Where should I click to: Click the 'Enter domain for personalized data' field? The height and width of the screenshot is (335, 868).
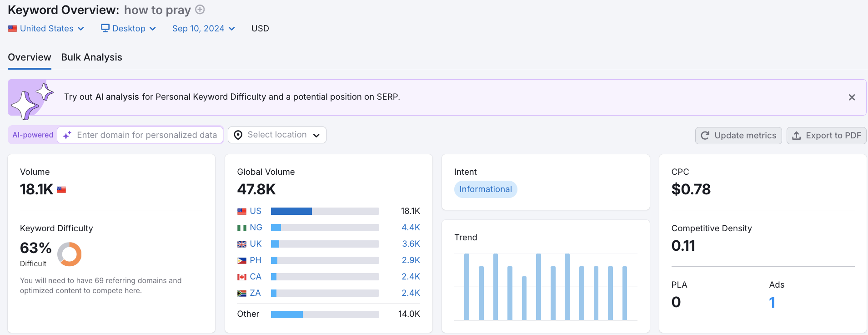(x=140, y=135)
